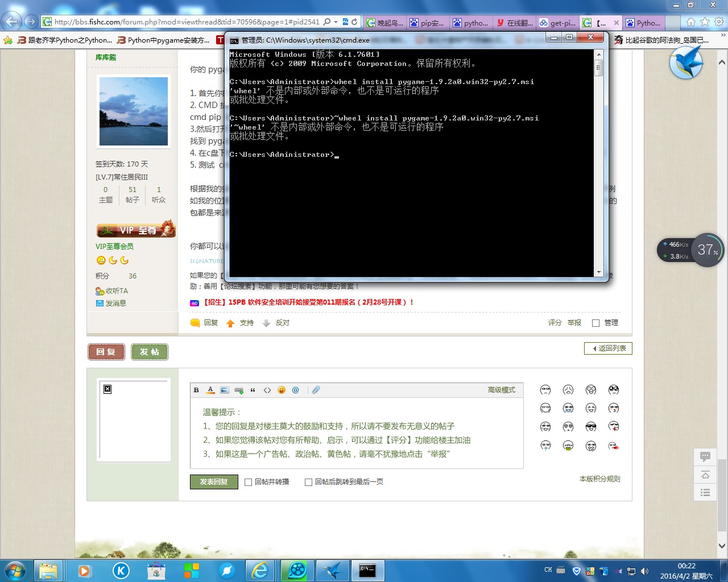Open the smiley emoji picker in toolbar
Screen dimensions: 728x582
(282, 390)
